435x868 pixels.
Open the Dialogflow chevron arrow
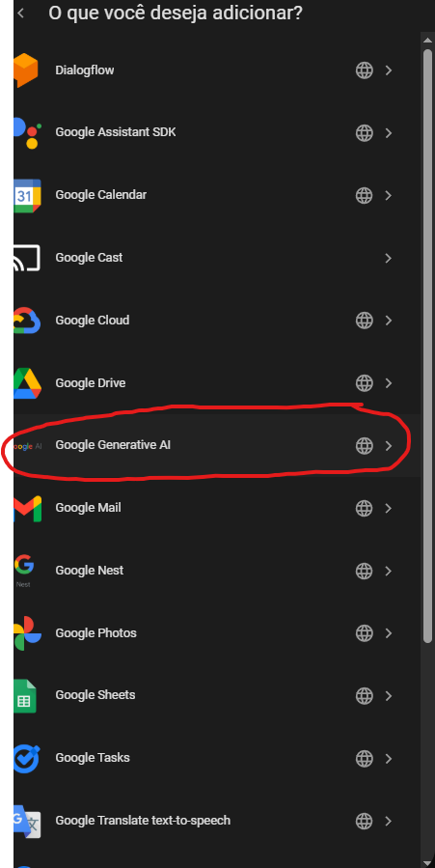click(x=388, y=70)
